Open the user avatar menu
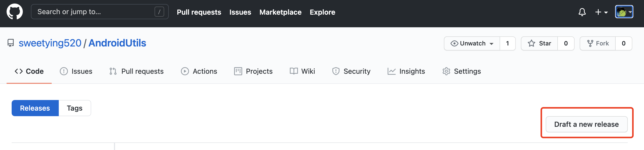 pos(624,12)
